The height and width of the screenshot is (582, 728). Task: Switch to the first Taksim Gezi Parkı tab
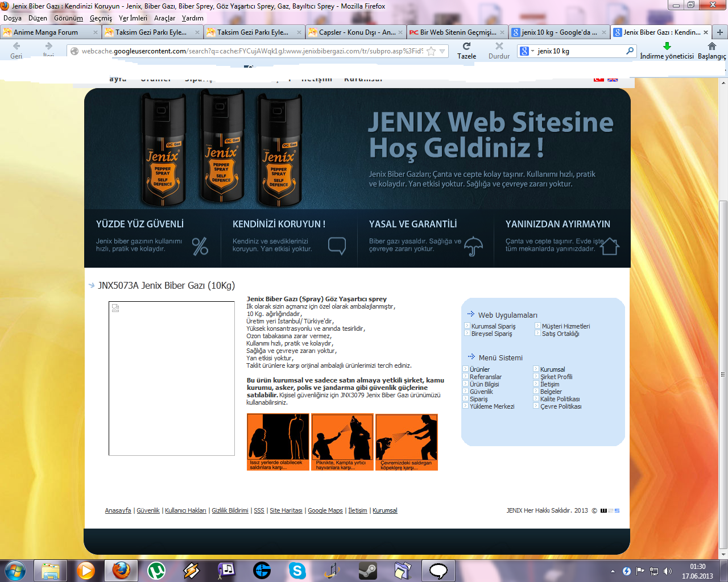pos(151,32)
